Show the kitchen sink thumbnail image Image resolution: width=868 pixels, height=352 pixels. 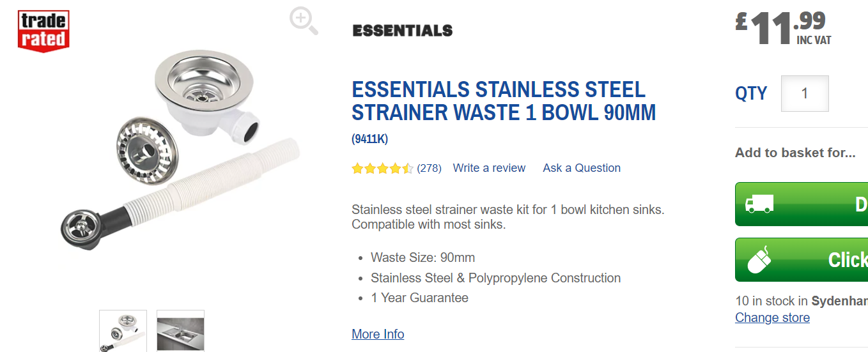180,330
